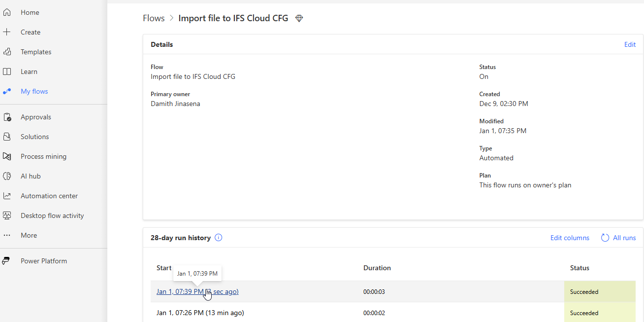
Task: Open Templates via its sidebar icon
Action: pyautogui.click(x=7, y=52)
